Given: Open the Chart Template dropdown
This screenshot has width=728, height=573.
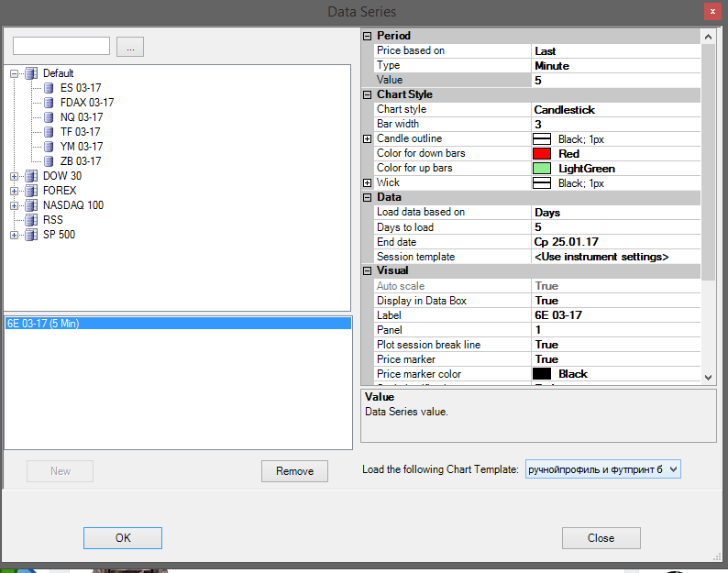Looking at the screenshot, I should [673, 469].
